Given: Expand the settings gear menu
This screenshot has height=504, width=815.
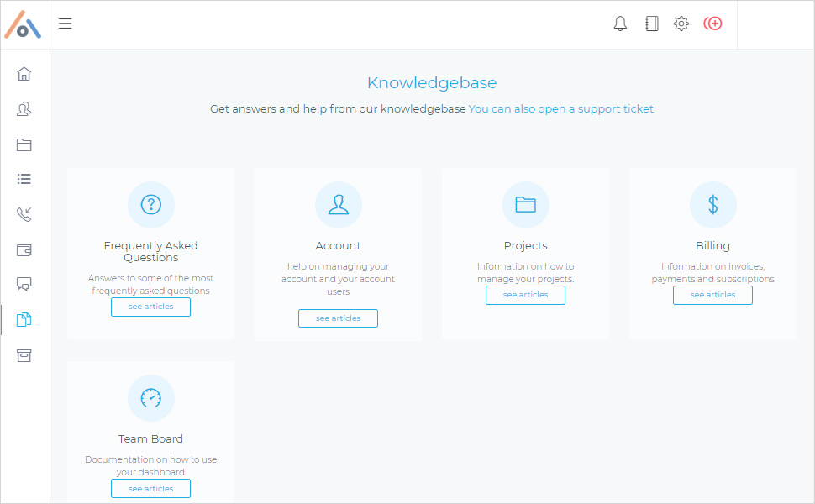Looking at the screenshot, I should point(681,24).
